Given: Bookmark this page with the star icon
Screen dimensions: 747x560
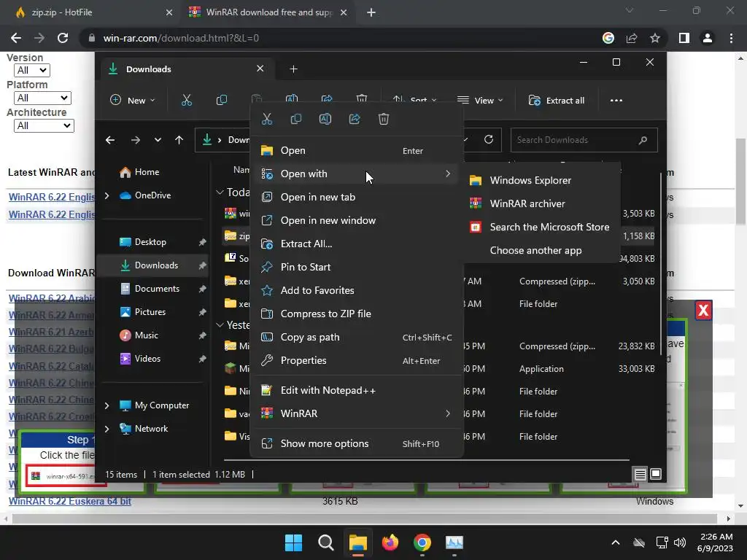Looking at the screenshot, I should tap(655, 38).
